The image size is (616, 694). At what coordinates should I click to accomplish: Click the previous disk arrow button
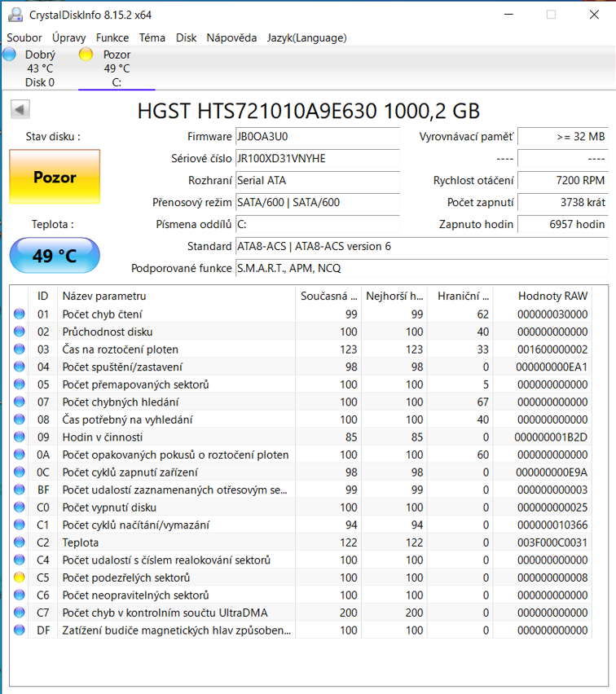tap(20, 109)
